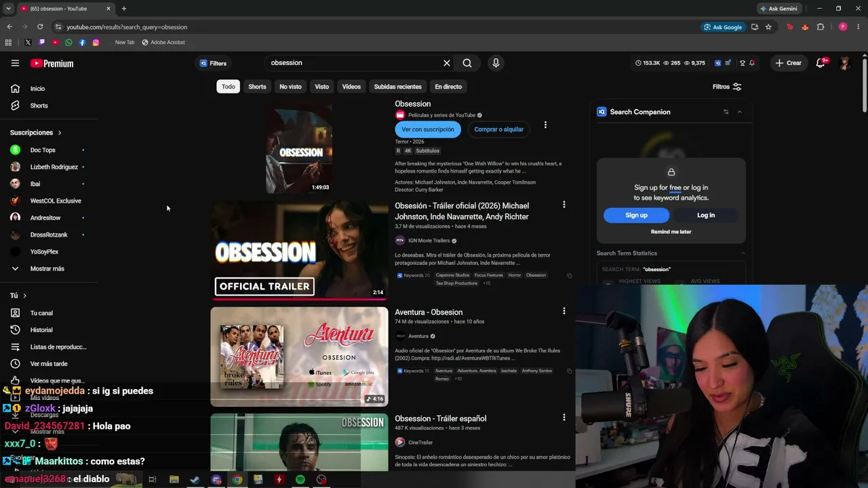Select the Vídeos filter chip
Viewport: 868px width, 488px height.
pyautogui.click(x=351, y=87)
